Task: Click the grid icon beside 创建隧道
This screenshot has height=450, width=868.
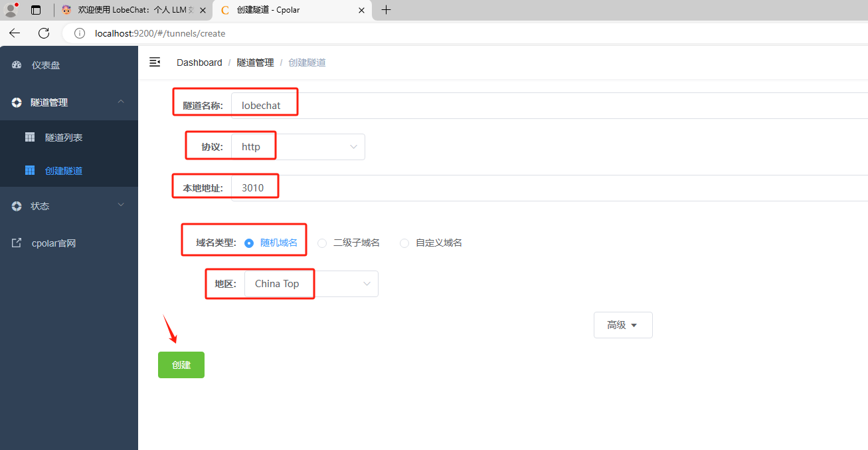Action: [30, 170]
